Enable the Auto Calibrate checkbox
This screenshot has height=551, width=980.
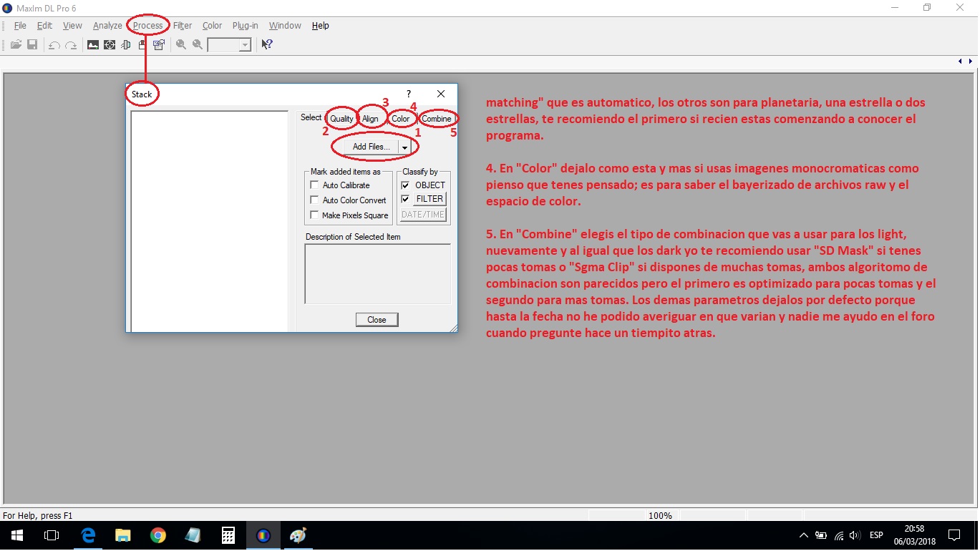314,185
